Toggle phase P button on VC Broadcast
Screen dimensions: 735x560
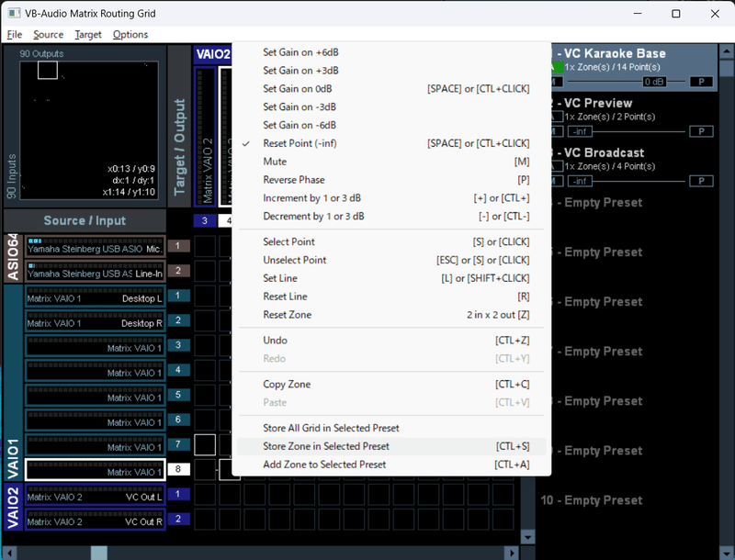tap(701, 181)
